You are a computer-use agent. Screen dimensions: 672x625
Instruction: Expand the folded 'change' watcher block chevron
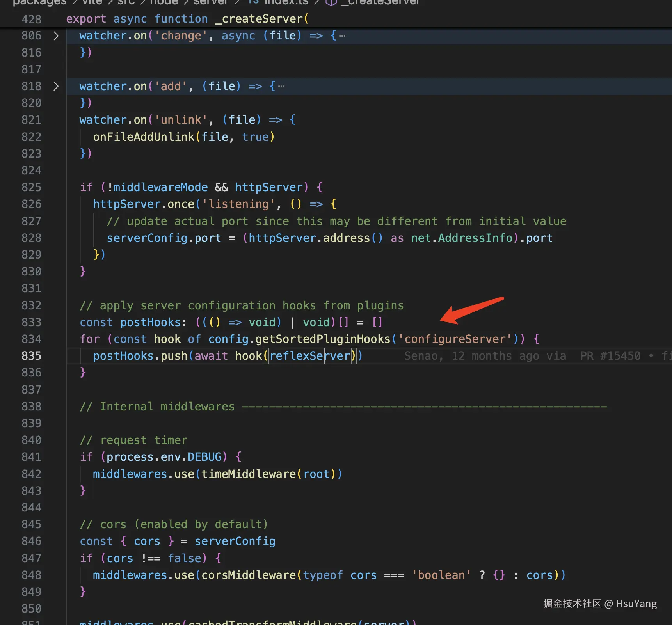56,36
